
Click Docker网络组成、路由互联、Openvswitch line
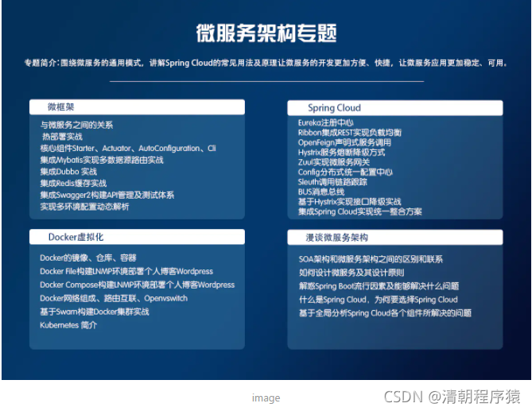tap(114, 298)
